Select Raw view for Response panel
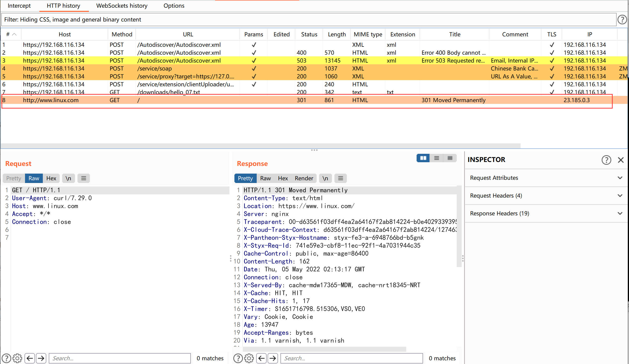 click(x=266, y=178)
